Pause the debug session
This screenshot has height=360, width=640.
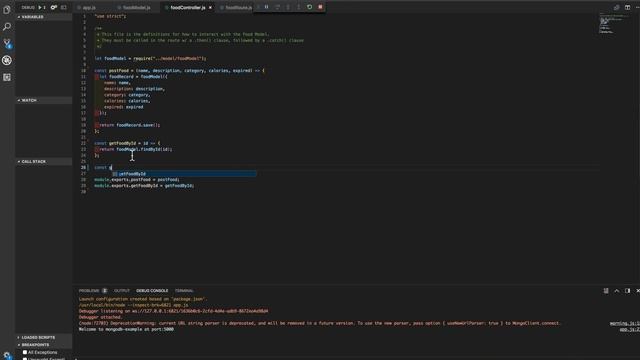(267, 7)
